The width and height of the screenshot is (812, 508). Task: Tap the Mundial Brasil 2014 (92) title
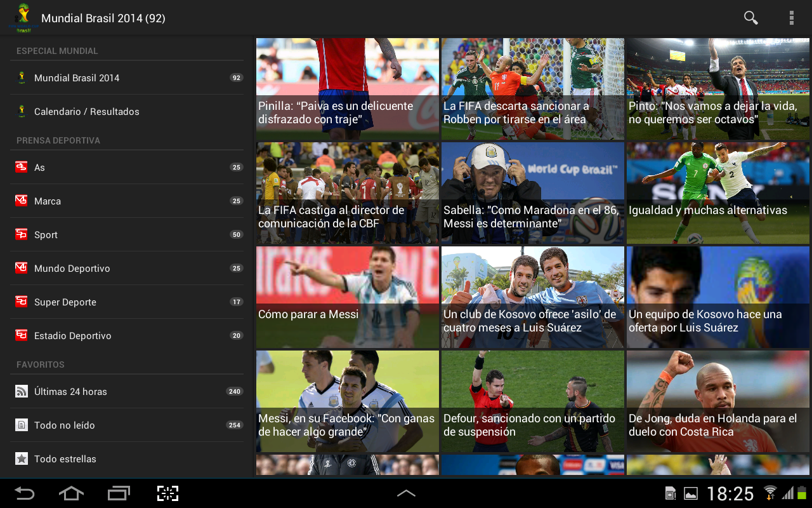click(103, 18)
